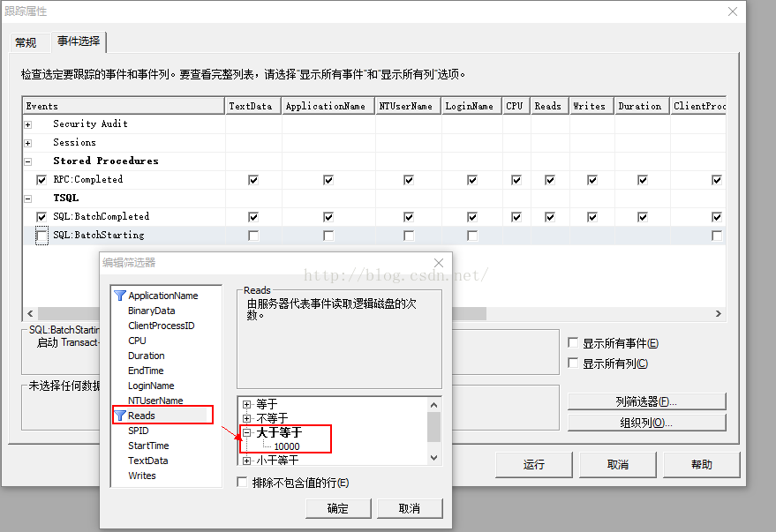776x532 pixels.
Task: Select the 事件选择 tab
Action: coord(79,41)
